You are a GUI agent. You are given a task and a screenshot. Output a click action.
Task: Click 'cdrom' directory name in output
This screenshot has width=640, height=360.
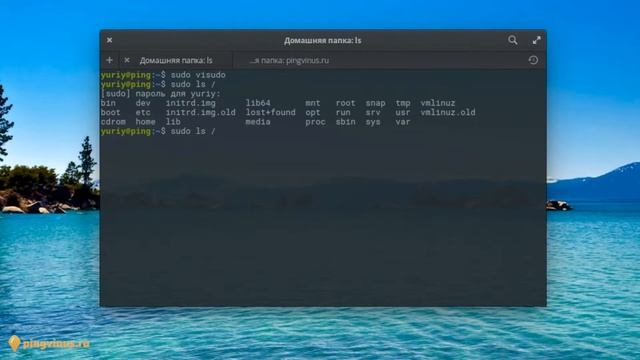(113, 122)
